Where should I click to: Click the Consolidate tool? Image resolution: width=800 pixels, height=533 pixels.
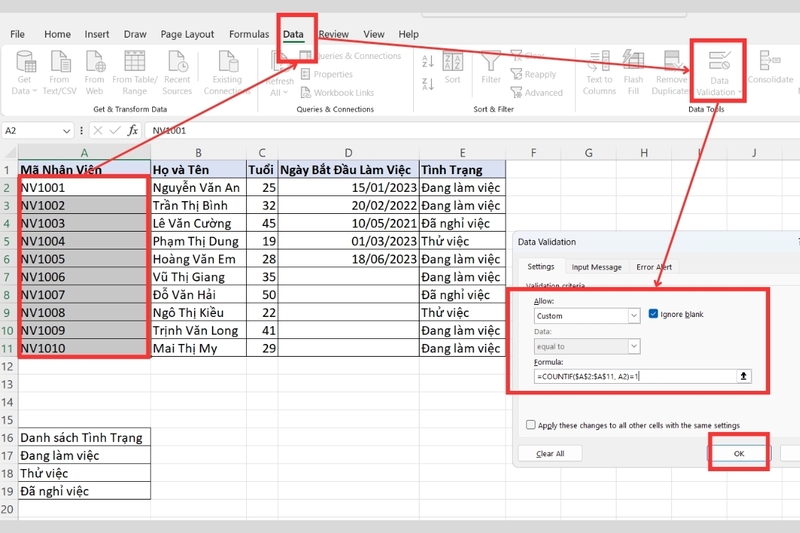770,68
